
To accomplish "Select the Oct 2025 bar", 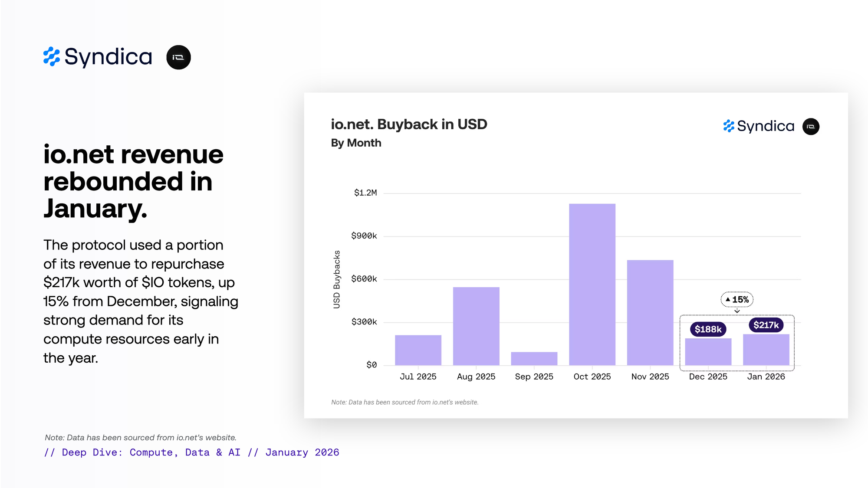I will [x=592, y=284].
